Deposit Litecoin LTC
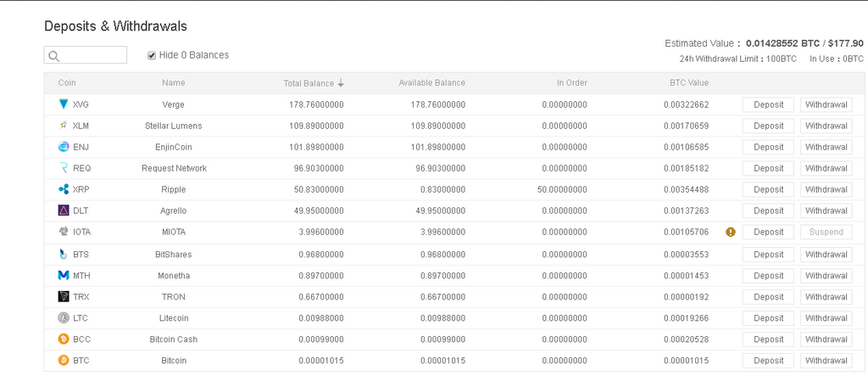The height and width of the screenshot is (376, 868). 768,318
